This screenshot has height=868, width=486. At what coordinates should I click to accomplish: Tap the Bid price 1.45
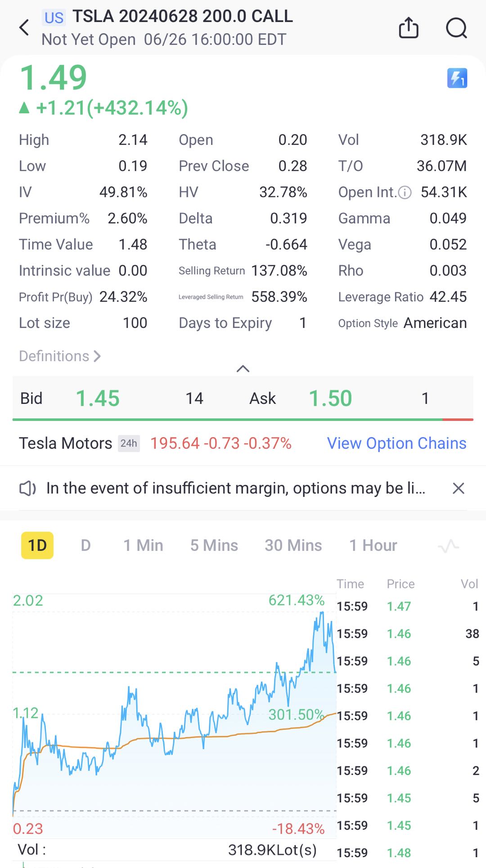pos(98,398)
